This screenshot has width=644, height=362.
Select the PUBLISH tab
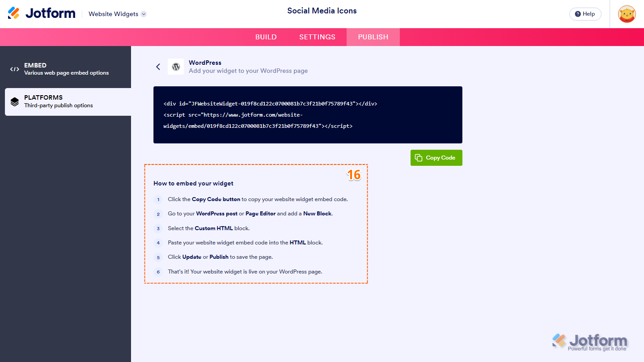[373, 37]
